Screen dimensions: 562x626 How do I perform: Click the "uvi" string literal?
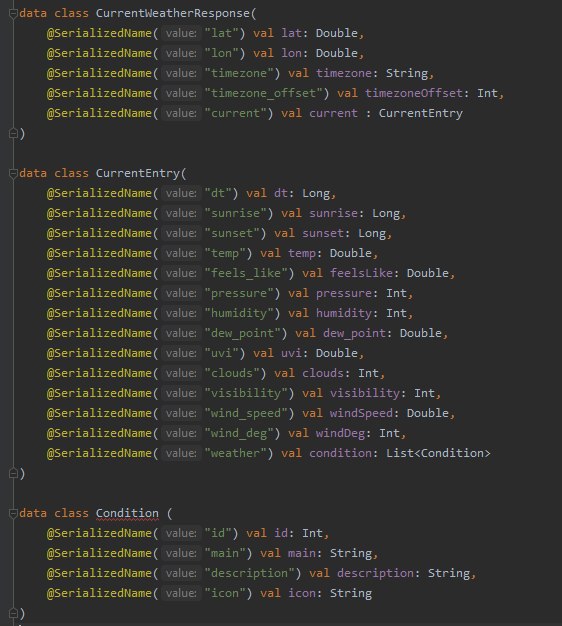click(222, 353)
